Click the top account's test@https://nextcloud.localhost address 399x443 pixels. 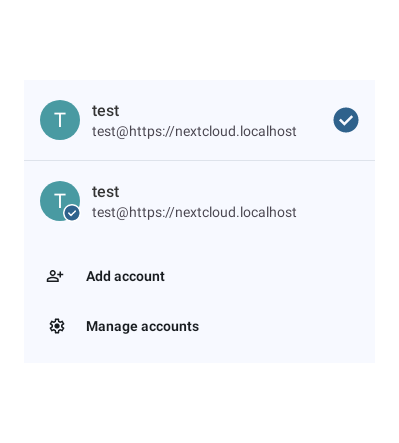194,131
